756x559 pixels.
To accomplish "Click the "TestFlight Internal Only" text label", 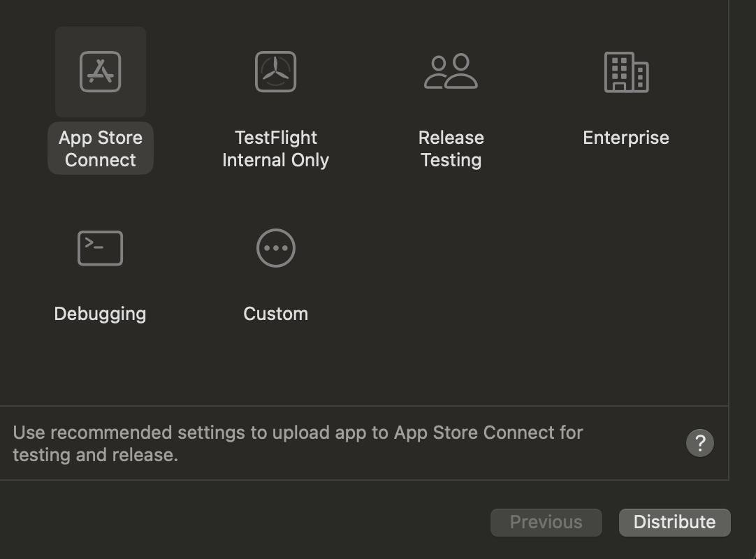I will (x=275, y=149).
